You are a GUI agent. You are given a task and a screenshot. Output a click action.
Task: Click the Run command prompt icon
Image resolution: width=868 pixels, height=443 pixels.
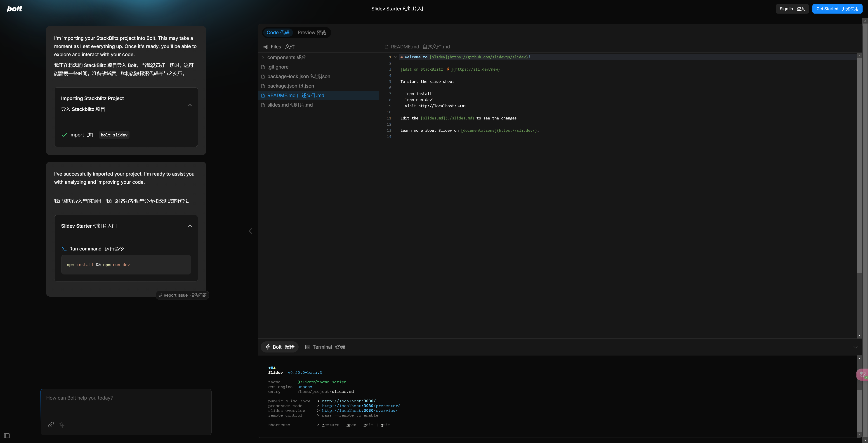click(64, 249)
